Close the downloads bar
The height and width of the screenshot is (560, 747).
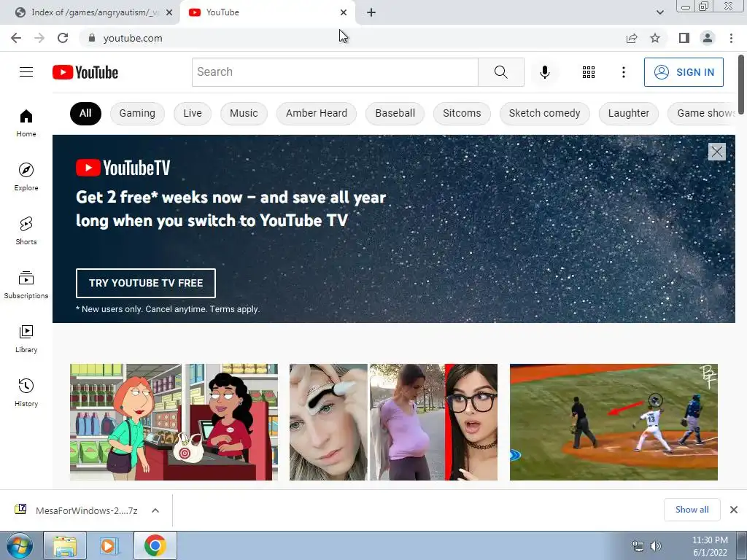(734, 510)
